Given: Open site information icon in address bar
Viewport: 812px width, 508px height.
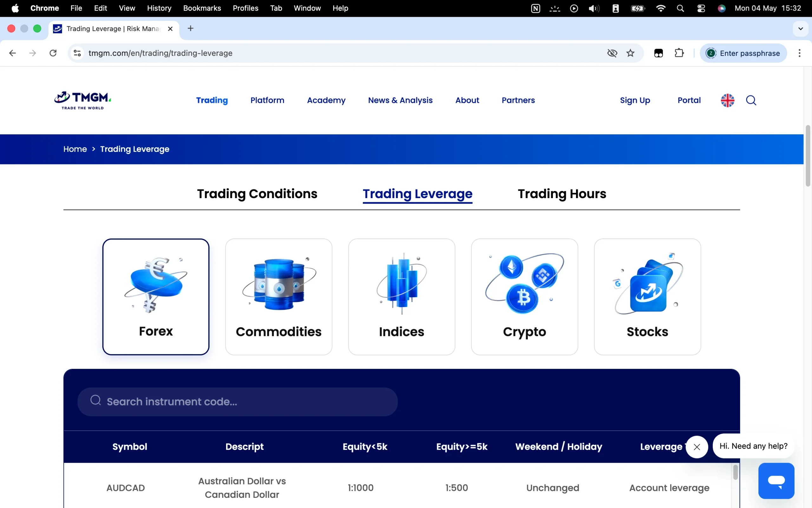Looking at the screenshot, I should point(77,53).
